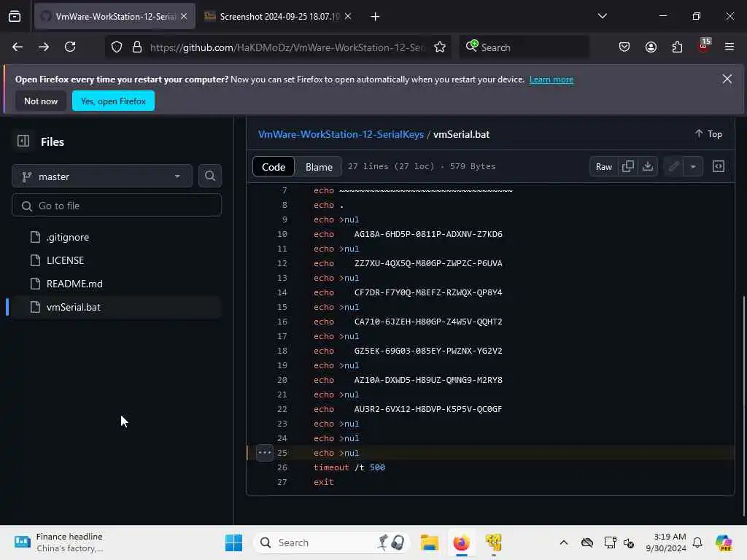
Task: Close the Screenshot 2024-09-25 tab
Action: point(348,17)
